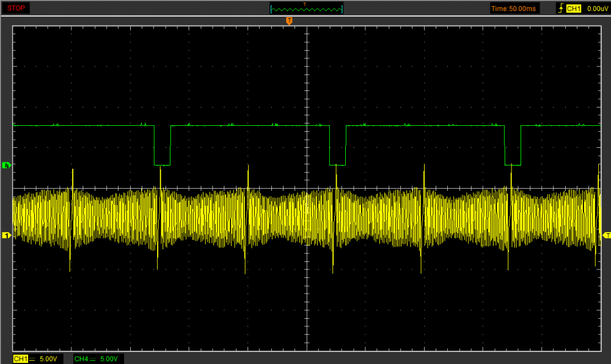The height and width of the screenshot is (364, 611).
Task: Select the Time:50.00ms timebase readout
Action: point(514,9)
